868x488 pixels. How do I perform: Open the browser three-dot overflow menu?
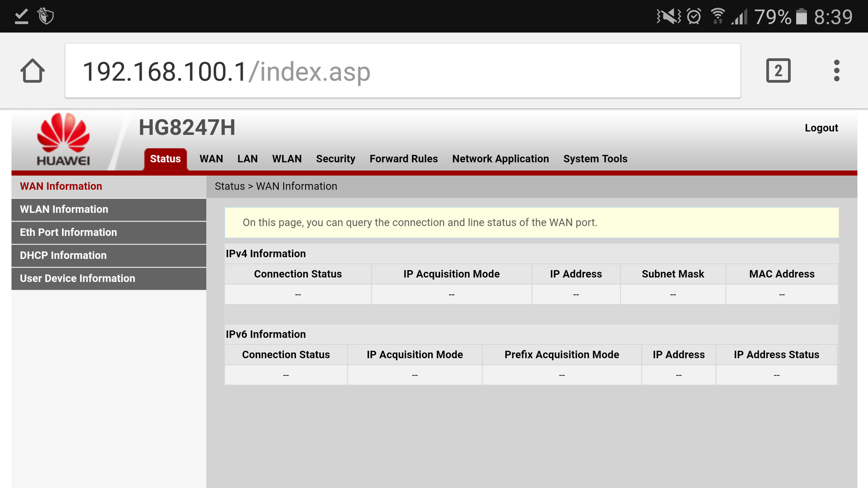coord(837,71)
